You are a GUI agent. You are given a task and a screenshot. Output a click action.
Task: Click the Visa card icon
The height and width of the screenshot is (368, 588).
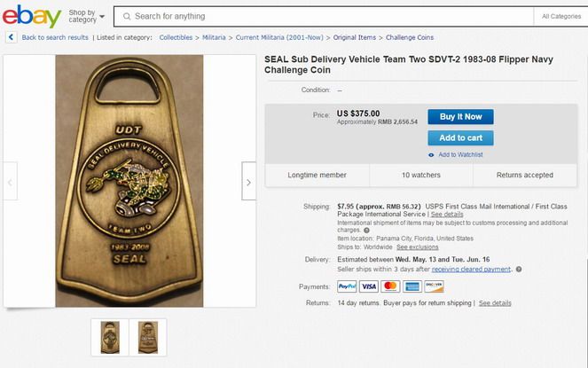[x=369, y=286]
